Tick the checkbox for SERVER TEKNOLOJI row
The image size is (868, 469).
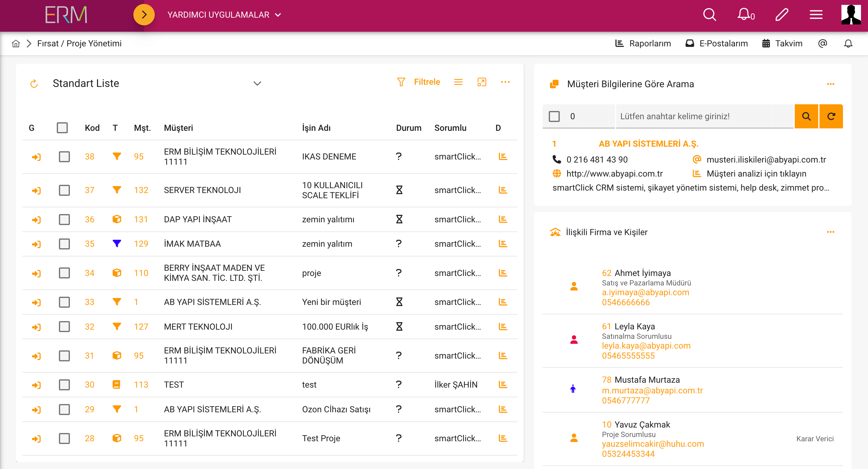click(64, 190)
